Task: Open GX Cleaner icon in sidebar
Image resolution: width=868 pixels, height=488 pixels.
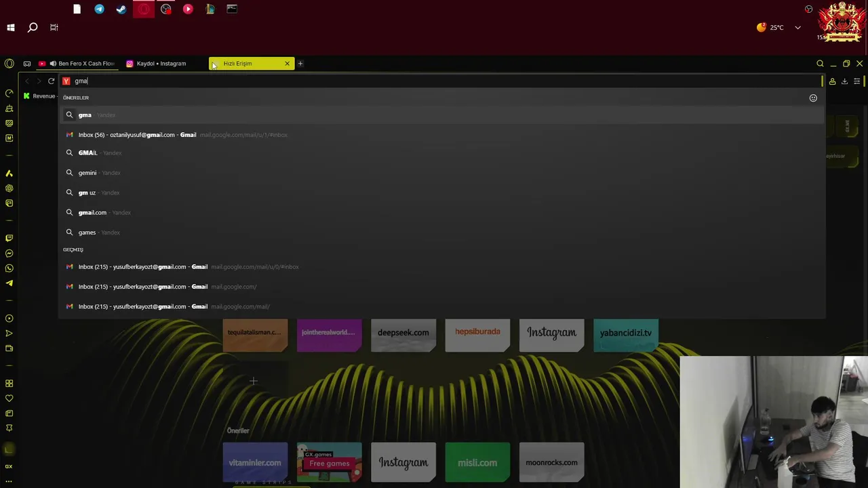Action: [x=9, y=108]
